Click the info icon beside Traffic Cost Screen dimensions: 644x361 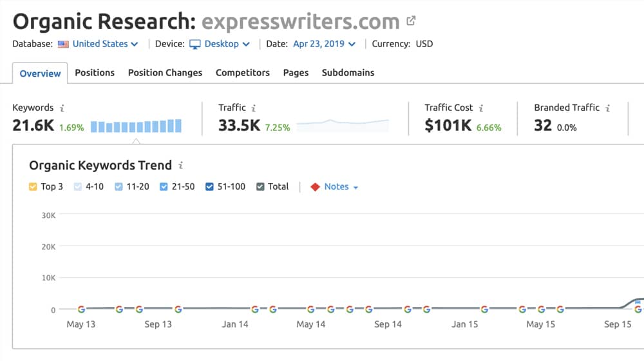point(481,108)
